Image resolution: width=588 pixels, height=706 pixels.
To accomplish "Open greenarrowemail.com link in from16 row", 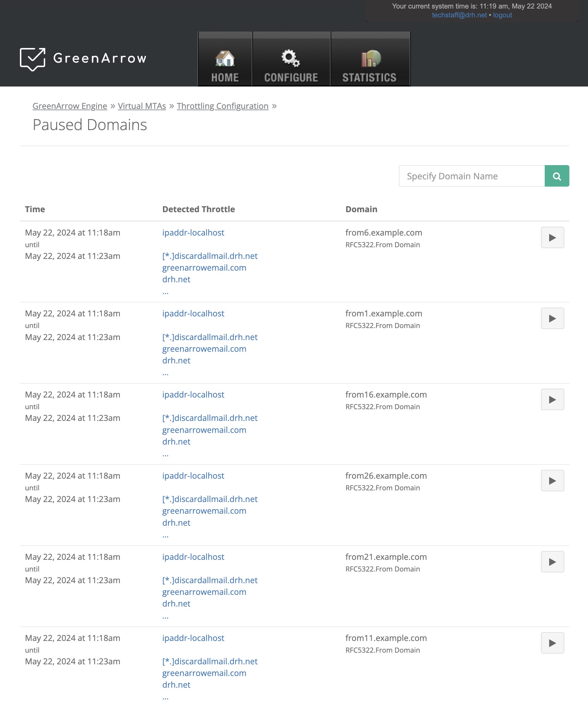I will (204, 430).
